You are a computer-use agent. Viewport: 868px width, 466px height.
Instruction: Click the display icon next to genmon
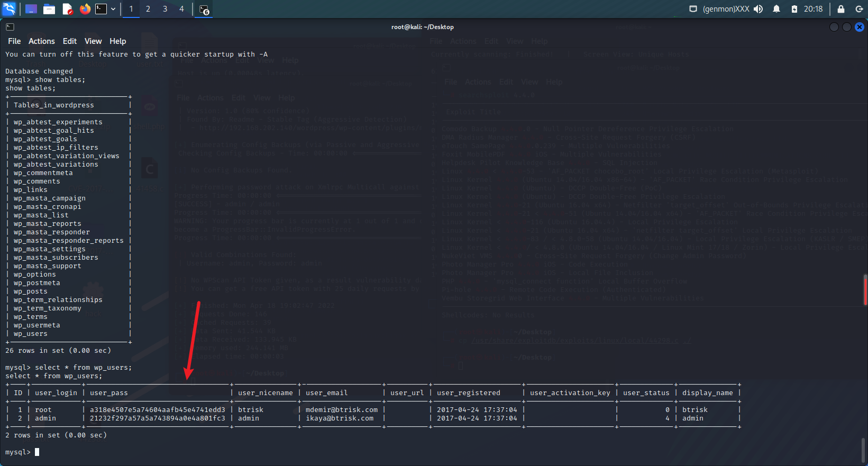click(x=693, y=9)
